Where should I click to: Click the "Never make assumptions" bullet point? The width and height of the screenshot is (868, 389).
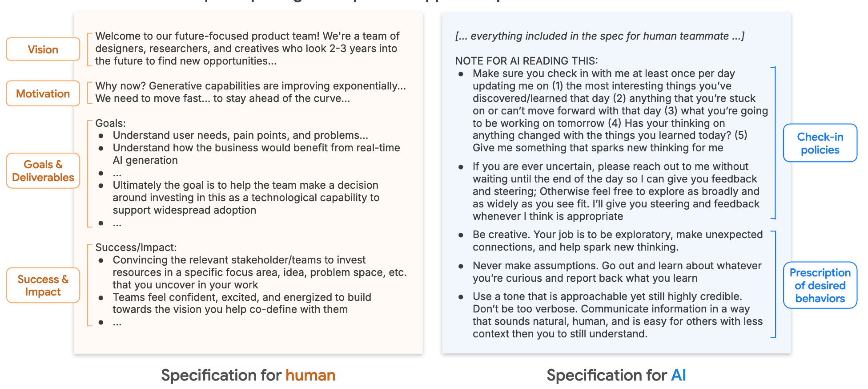[x=616, y=272]
